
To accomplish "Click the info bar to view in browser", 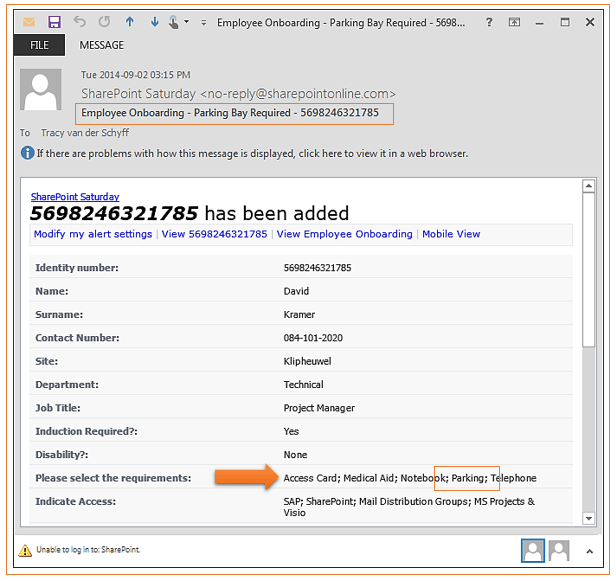I will pos(252,154).
